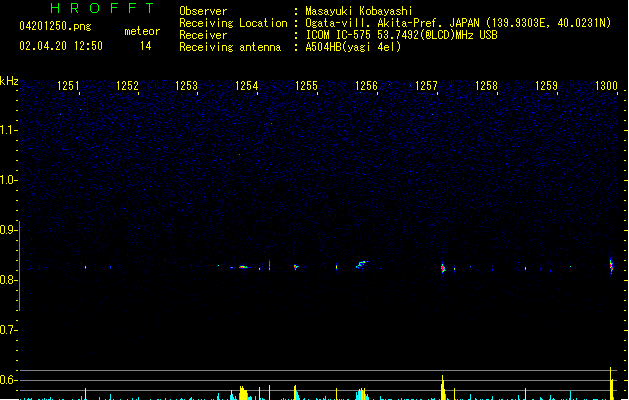Click the meteor count label
This screenshot has height=400, width=629.
coord(142,31)
